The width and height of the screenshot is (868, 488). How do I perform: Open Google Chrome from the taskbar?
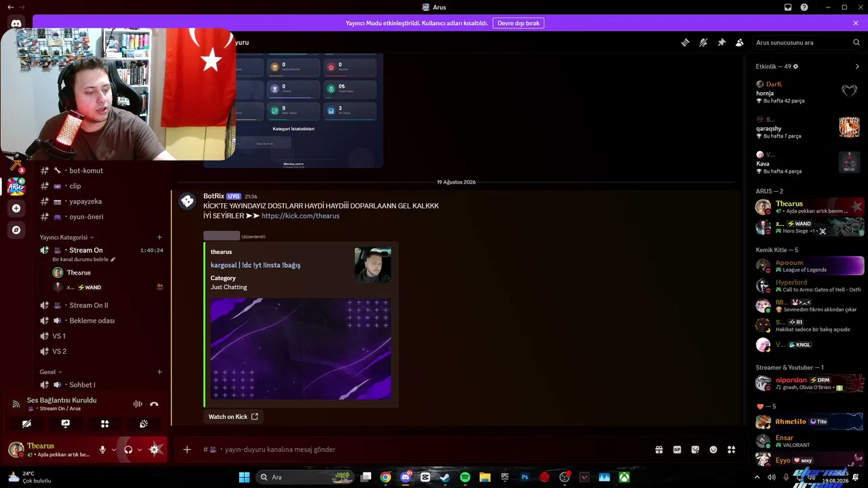386,477
